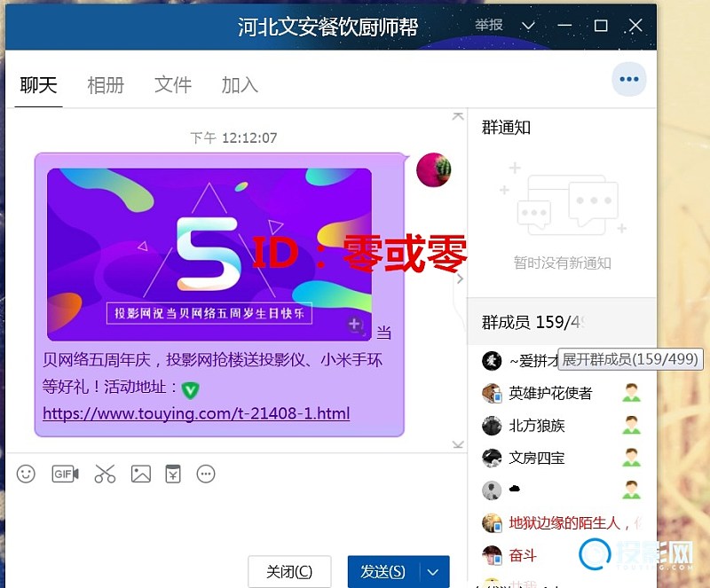Click the person icon beside cloud member

tap(631, 490)
